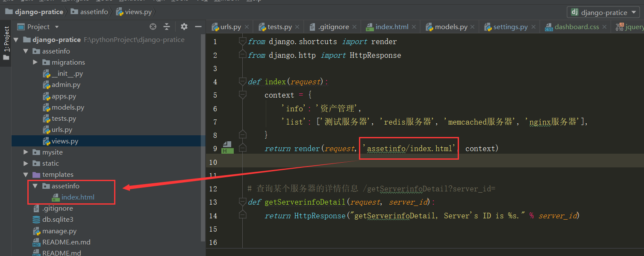Viewport: 644px width, 256px height.
Task: Place cursor on 'assetinfo/index.html' string
Action: coord(409,149)
